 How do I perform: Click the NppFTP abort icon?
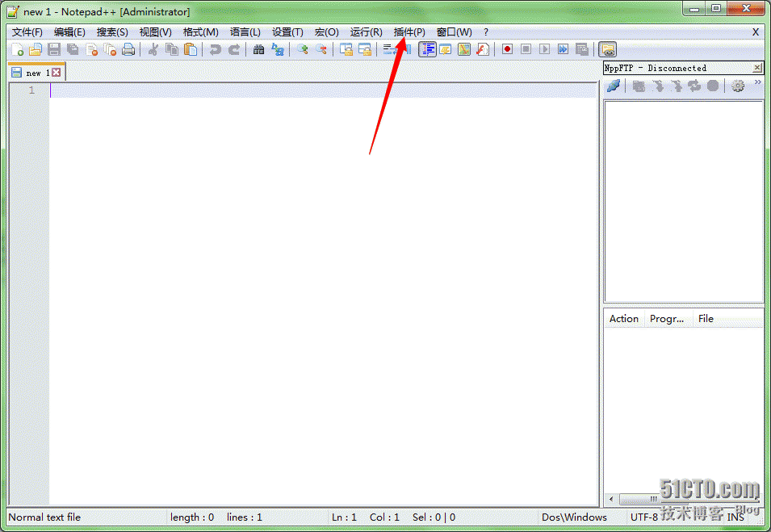tap(713, 86)
